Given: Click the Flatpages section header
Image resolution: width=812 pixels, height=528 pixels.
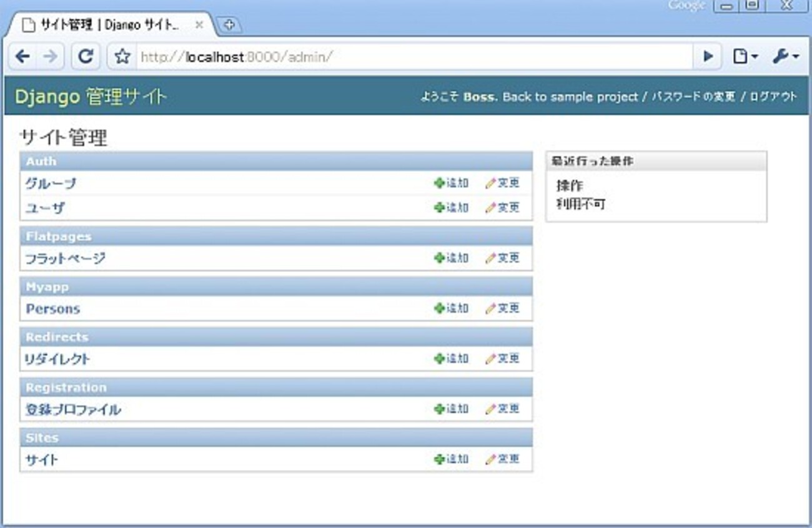Looking at the screenshot, I should 276,237.
